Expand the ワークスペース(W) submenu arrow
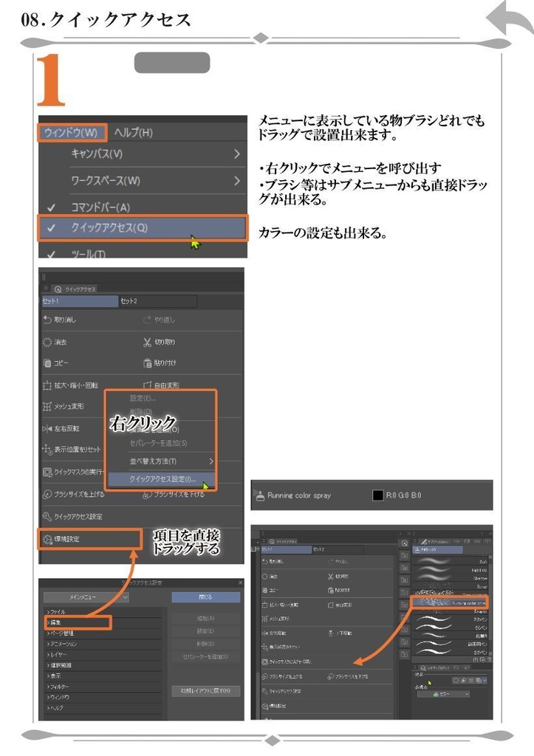This screenshot has height=756, width=534. click(237, 181)
